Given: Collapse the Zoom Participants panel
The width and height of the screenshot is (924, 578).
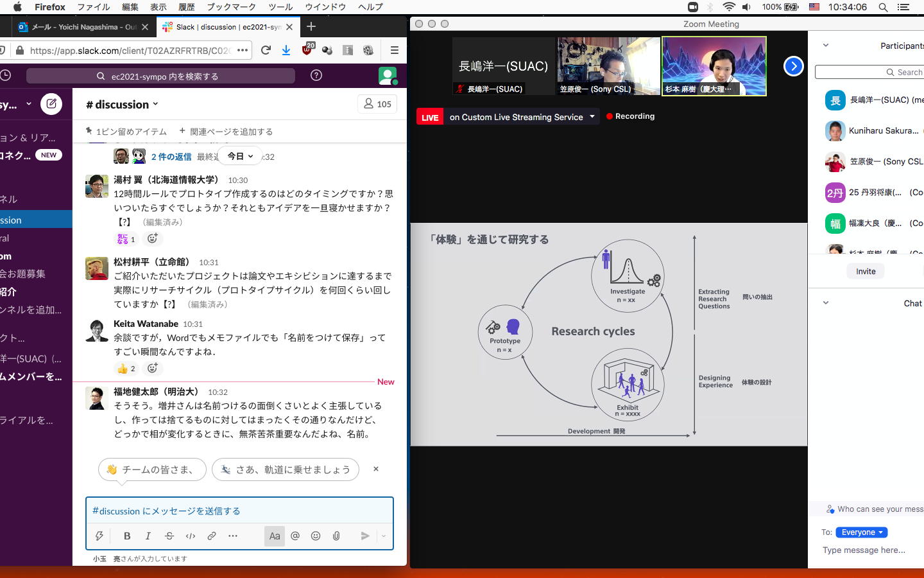Looking at the screenshot, I should pos(826,46).
